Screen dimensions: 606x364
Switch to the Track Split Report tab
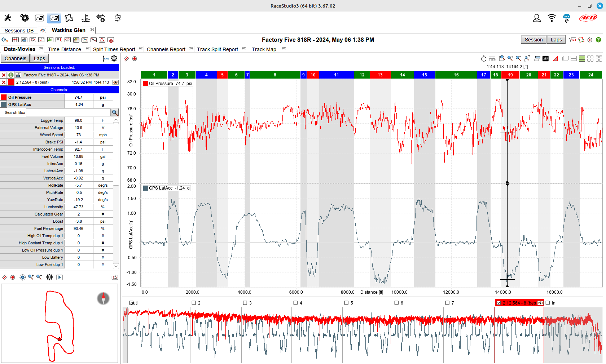pos(218,49)
